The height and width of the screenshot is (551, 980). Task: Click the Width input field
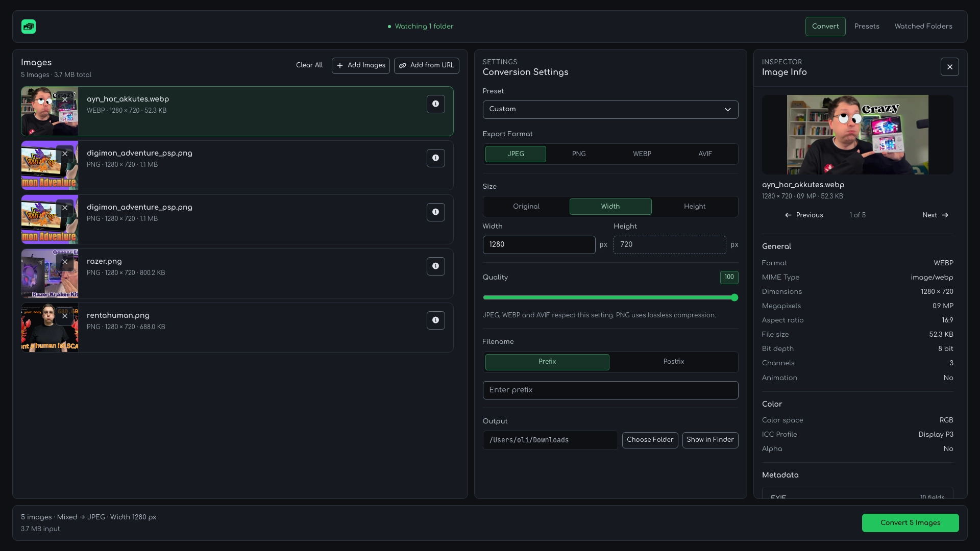pyautogui.click(x=539, y=245)
